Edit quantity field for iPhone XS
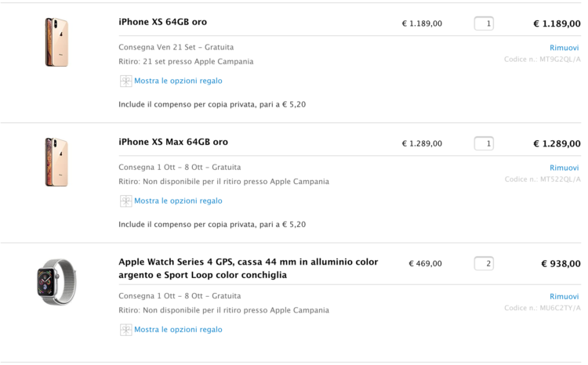The width and height of the screenshot is (588, 365). pos(484,23)
